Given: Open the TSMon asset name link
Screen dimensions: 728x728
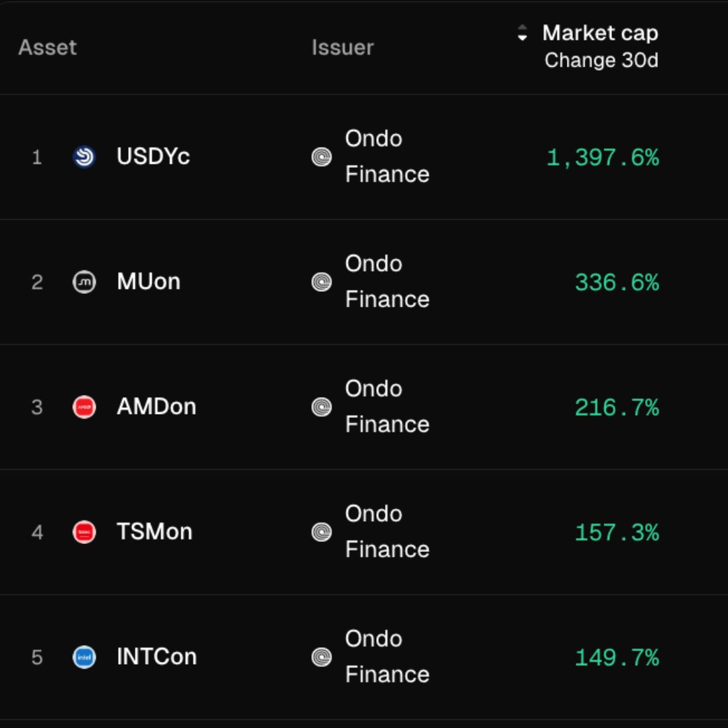Looking at the screenshot, I should pyautogui.click(x=154, y=532).
